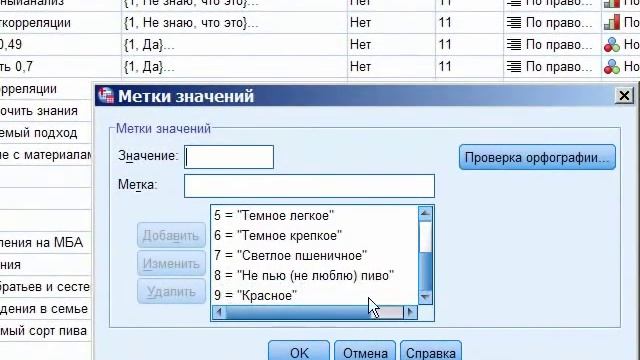Select label 6 = "Темное крепкое"
Image resolution: width=640 pixels, height=360 pixels.
pos(278,236)
